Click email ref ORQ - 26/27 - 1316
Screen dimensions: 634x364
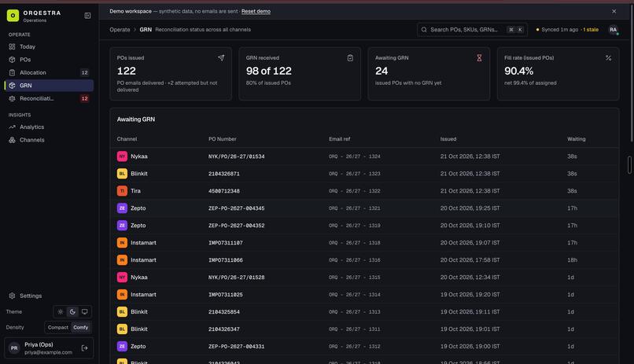point(355,260)
